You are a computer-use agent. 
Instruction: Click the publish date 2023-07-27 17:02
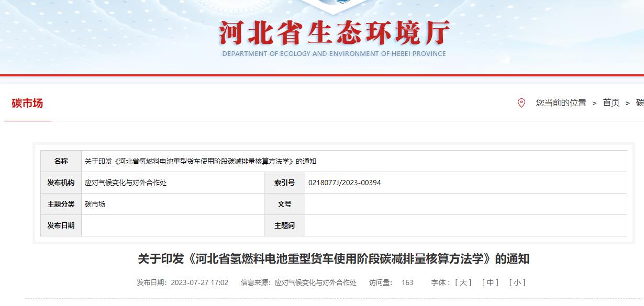coord(199,282)
